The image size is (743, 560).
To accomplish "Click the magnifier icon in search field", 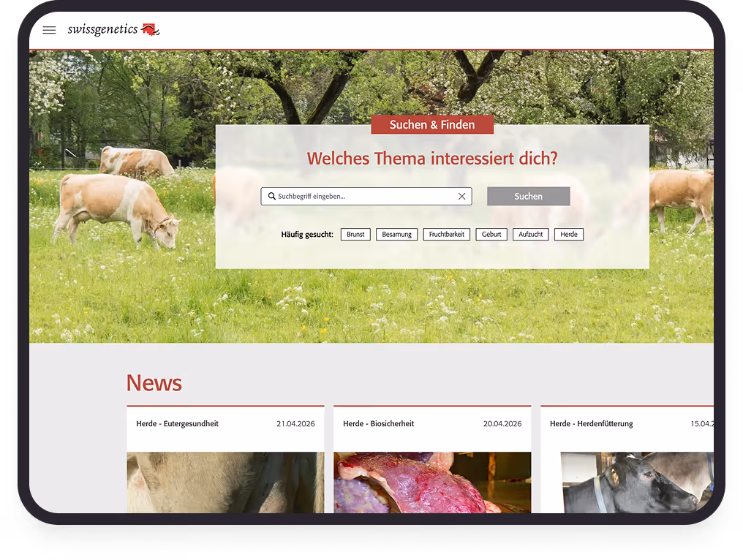I will [x=272, y=196].
